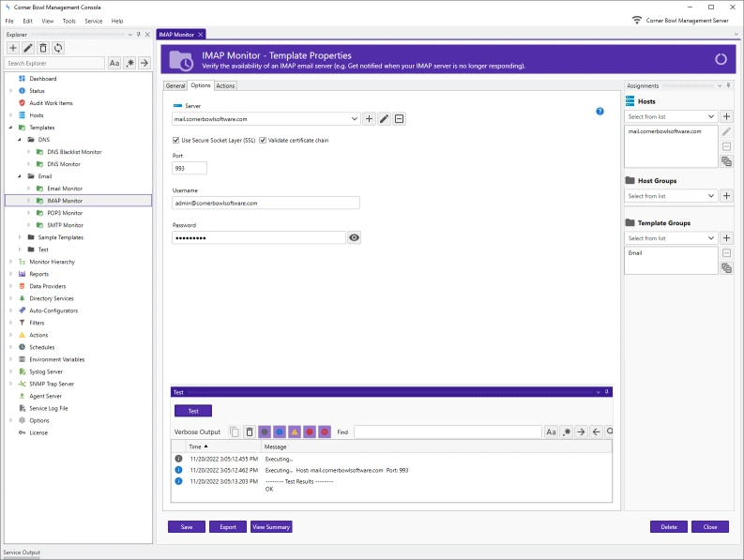Click the pencil edit icon beside Server dropdown

[384, 119]
